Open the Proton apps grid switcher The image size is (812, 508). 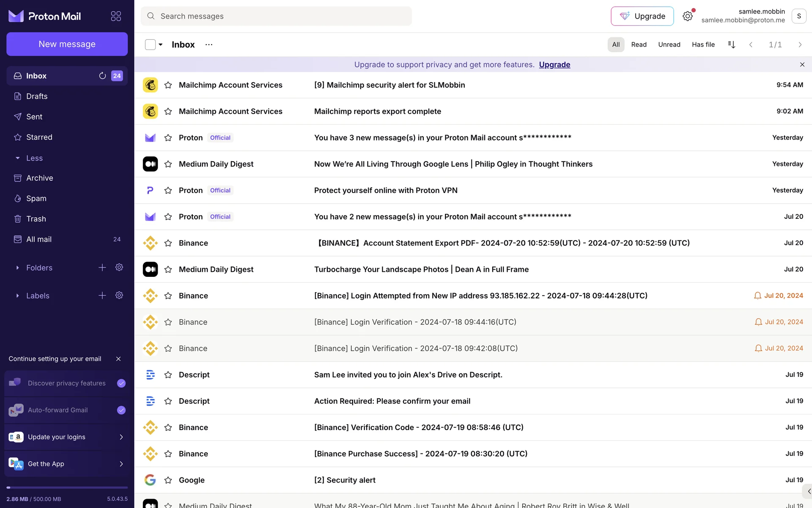click(116, 16)
